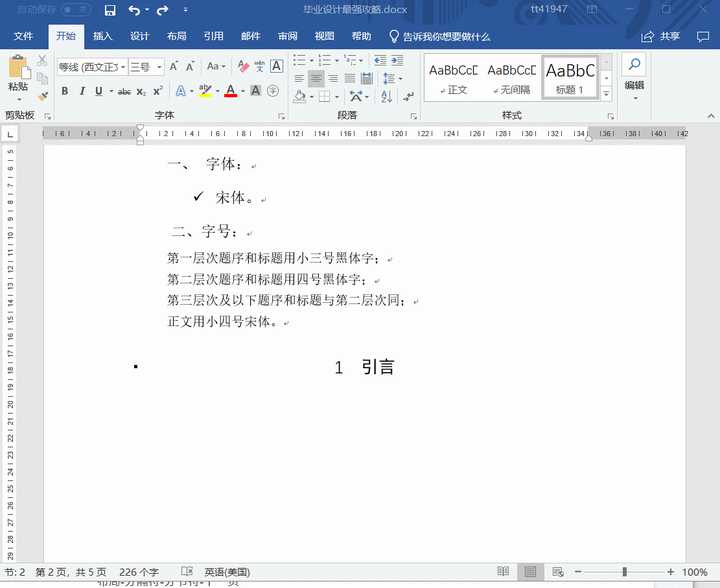
Task: Switch to the 布局 tab
Action: click(x=177, y=36)
